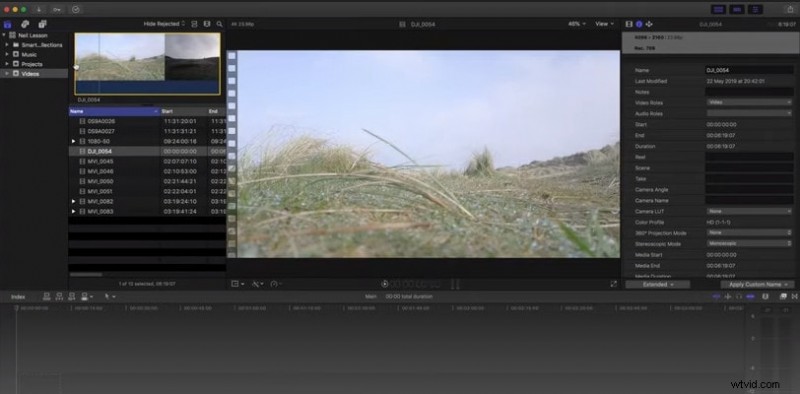This screenshot has height=394, width=800.
Task: Click the Share export icon
Action: click(790, 9)
